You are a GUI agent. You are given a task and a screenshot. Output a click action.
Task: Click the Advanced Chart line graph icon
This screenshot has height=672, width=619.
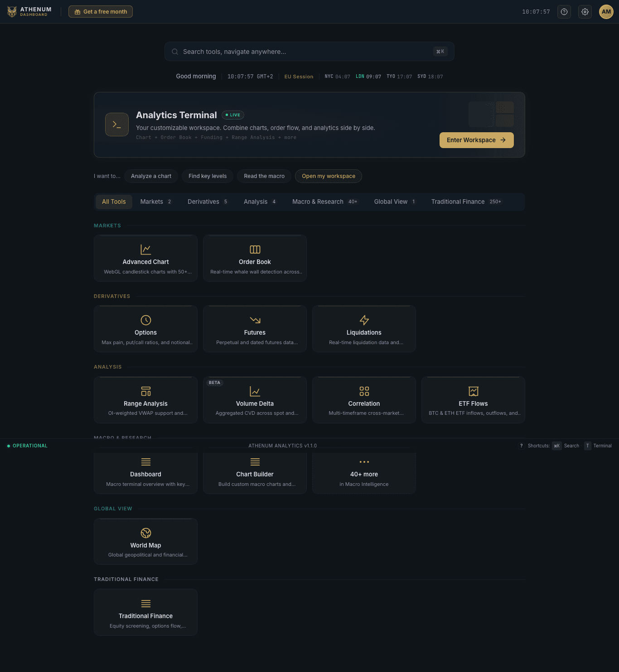145,250
